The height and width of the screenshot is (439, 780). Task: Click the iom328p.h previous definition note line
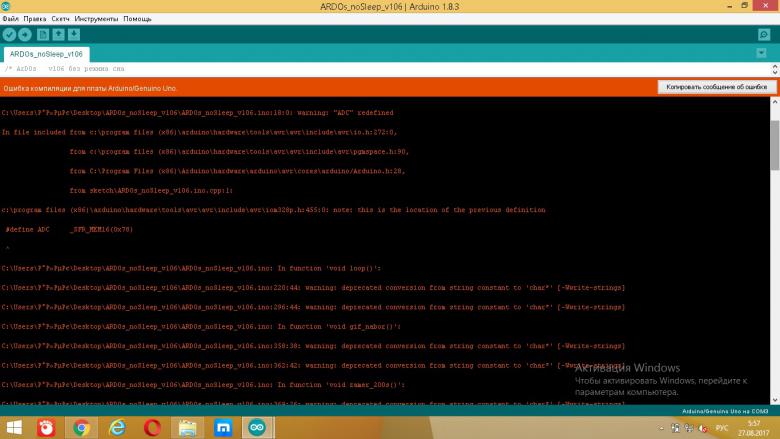pyautogui.click(x=273, y=210)
